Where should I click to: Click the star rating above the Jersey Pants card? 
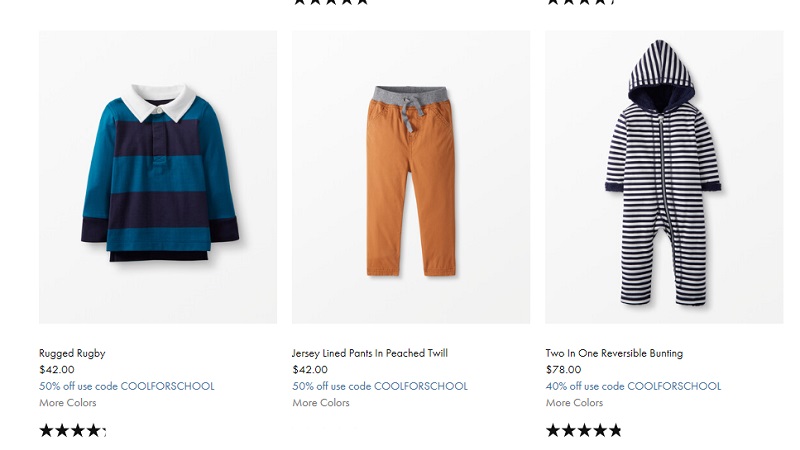pos(331,2)
